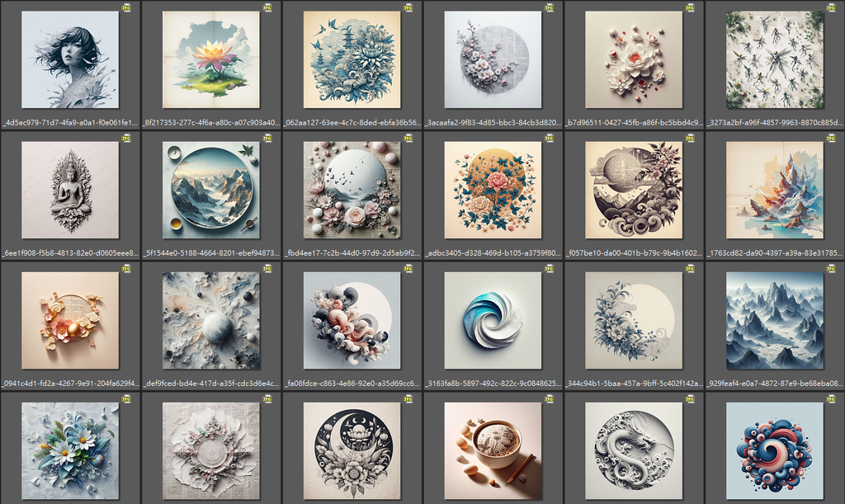
Task: Click the filename starting with _3273a2bf-a96f
Action: tap(775, 123)
